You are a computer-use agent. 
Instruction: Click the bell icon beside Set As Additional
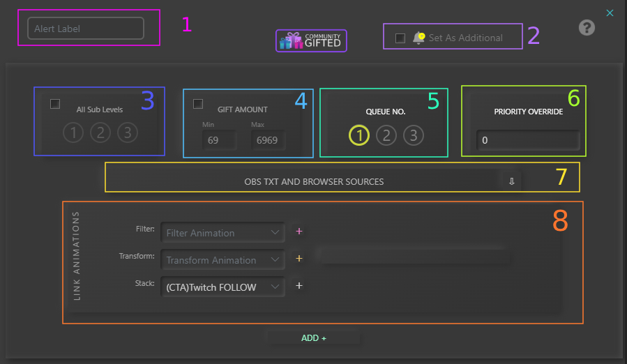[x=418, y=38]
